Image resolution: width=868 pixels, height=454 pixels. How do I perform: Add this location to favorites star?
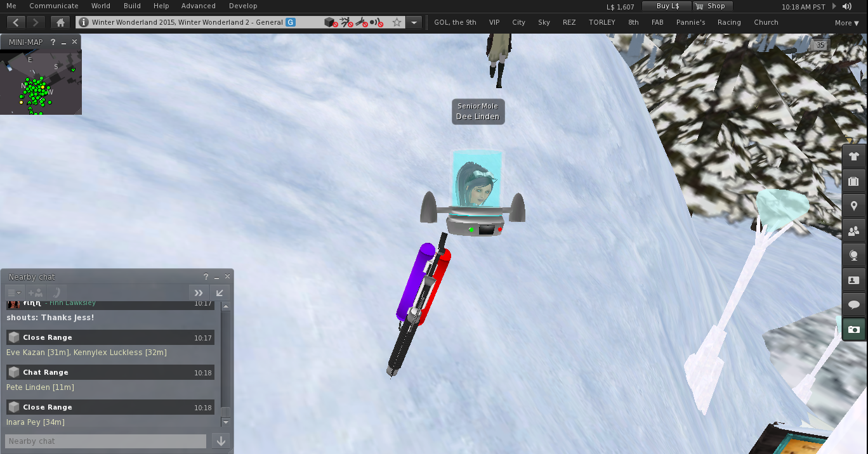point(397,22)
